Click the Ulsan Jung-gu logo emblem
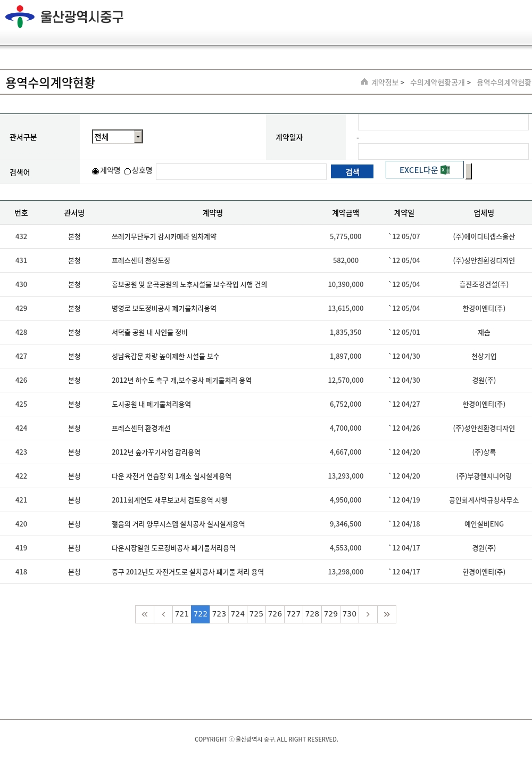This screenshot has width=532, height=773. (20, 17)
